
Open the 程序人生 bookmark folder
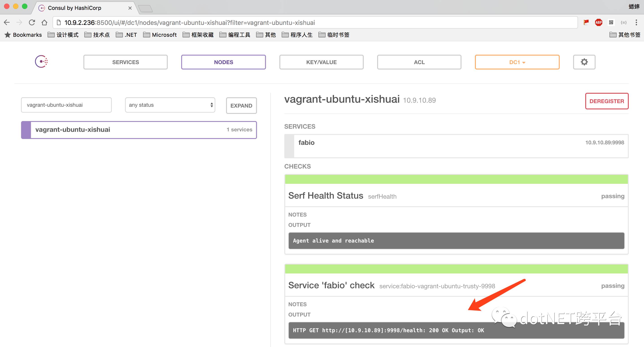(x=297, y=35)
